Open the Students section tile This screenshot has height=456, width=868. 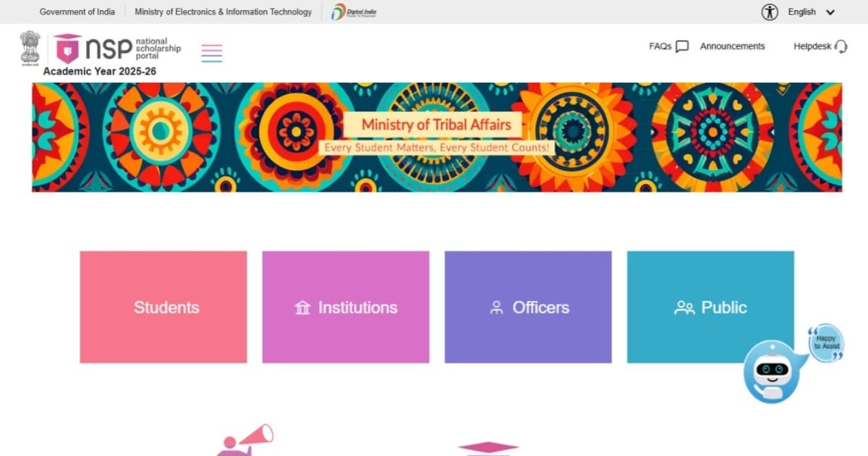click(x=163, y=307)
